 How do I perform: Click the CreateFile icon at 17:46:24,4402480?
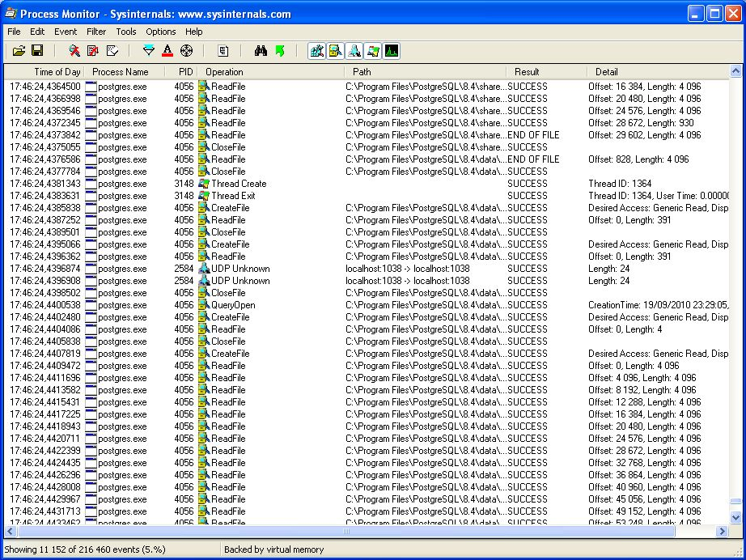[x=204, y=317]
